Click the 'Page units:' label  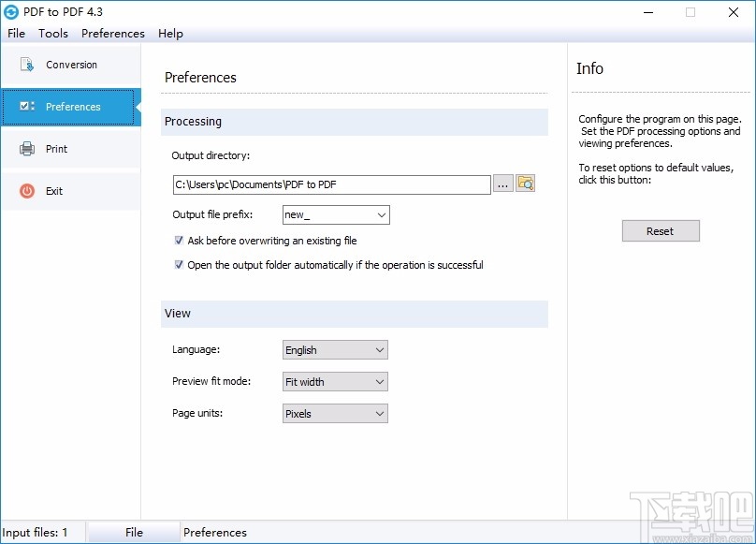tap(197, 413)
